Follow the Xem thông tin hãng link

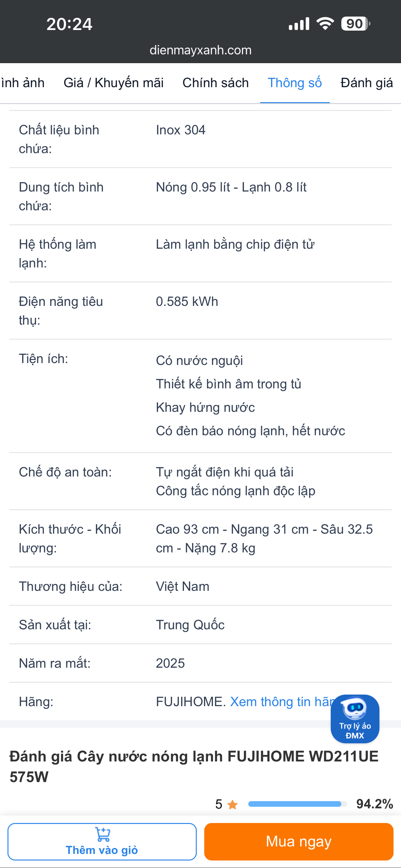coord(280,701)
